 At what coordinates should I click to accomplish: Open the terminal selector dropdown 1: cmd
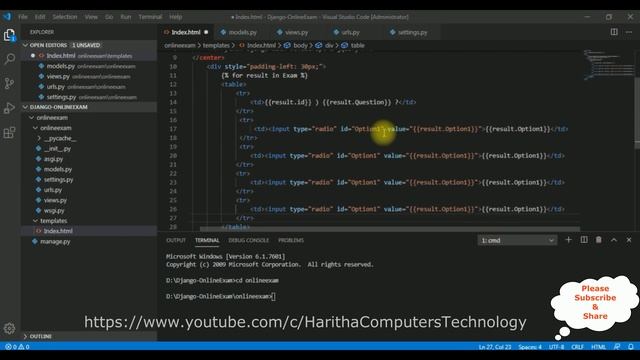pos(517,240)
